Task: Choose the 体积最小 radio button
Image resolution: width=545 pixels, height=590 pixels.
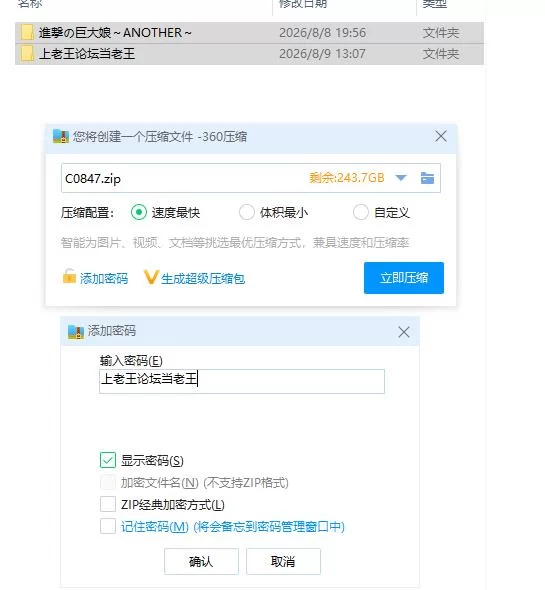Action: (x=247, y=212)
